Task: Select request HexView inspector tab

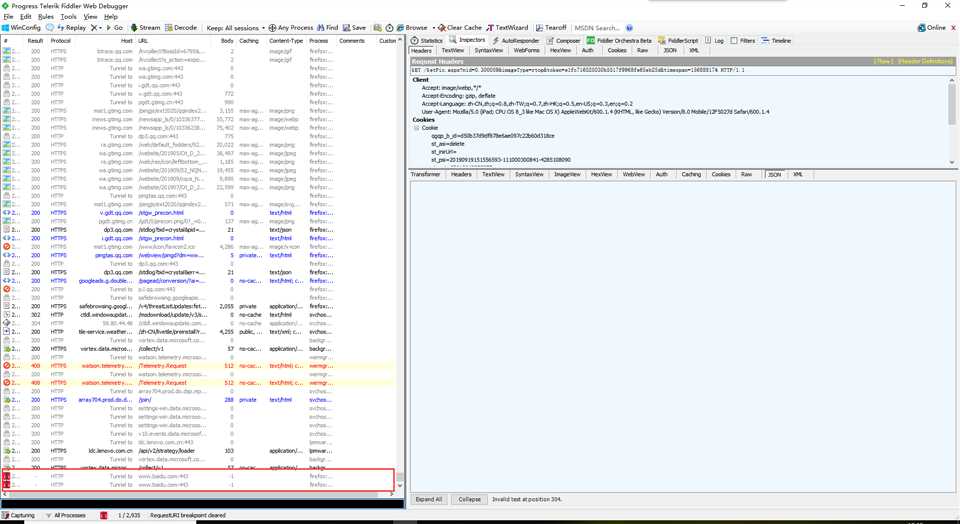Action: (560, 50)
